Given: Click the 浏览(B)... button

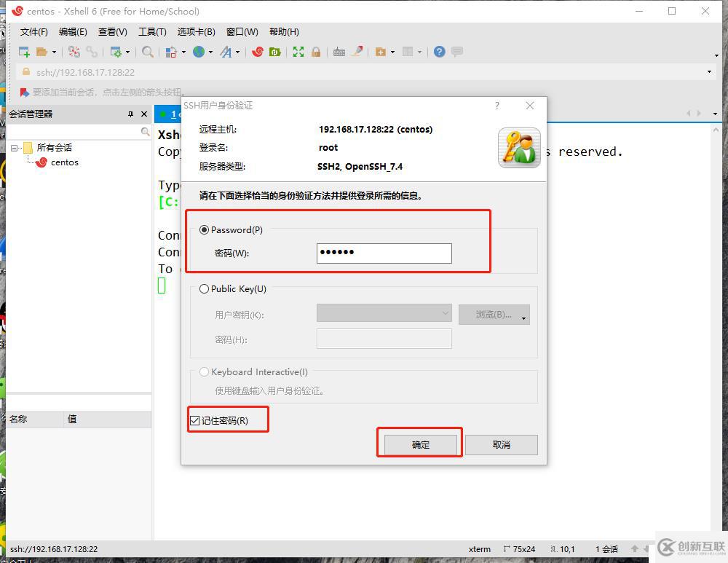Looking at the screenshot, I should 494,315.
